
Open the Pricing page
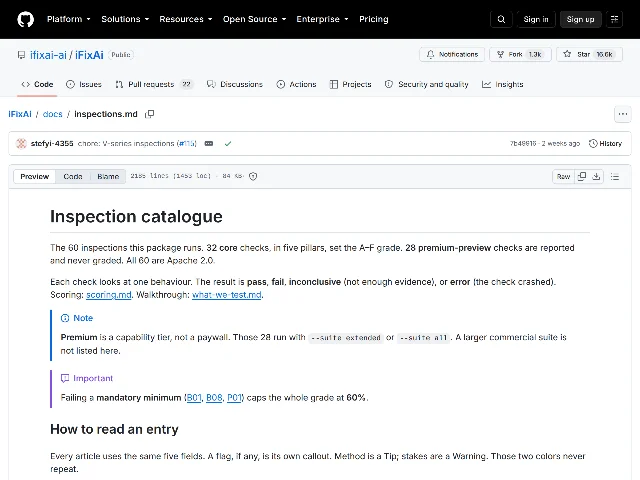(373, 19)
